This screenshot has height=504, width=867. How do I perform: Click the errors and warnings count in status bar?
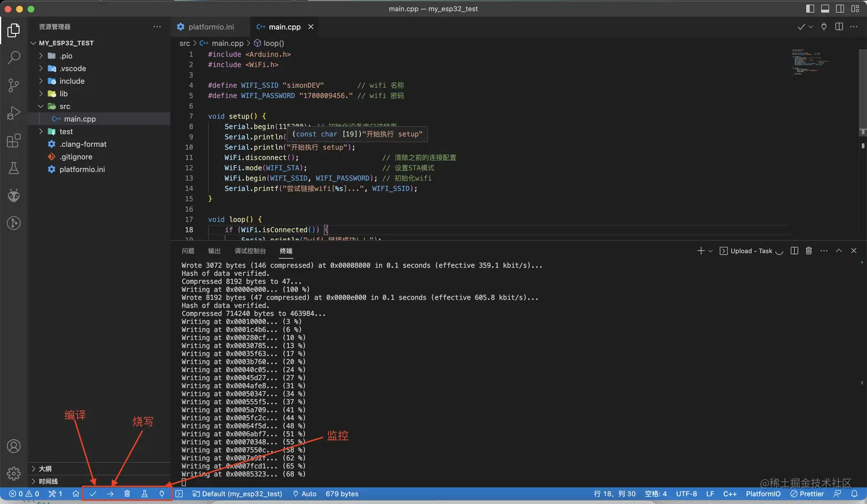point(24,494)
